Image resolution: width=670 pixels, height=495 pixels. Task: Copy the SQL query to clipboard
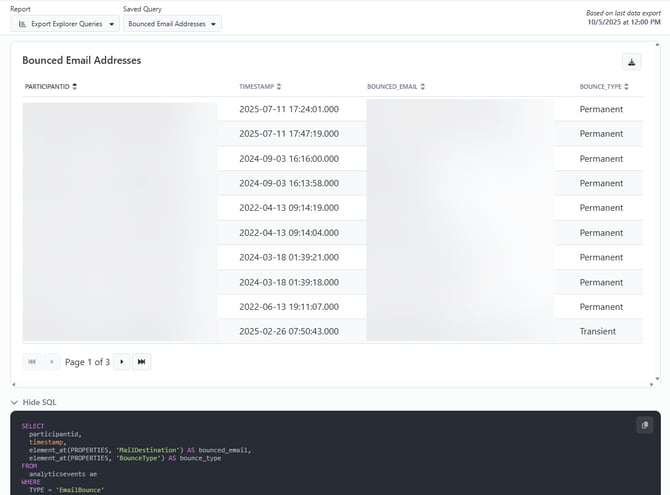point(644,425)
